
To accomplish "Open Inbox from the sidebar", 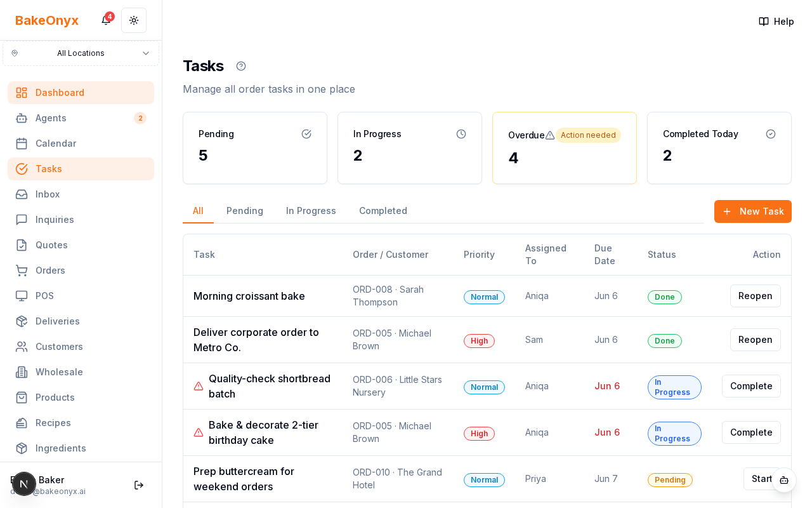I will tap(81, 194).
